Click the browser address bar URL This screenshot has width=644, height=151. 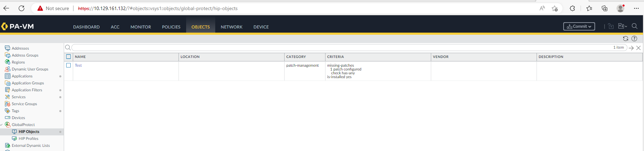(158, 8)
